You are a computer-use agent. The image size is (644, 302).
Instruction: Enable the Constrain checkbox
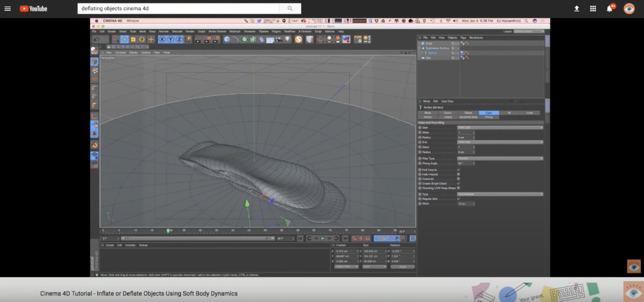459,179
